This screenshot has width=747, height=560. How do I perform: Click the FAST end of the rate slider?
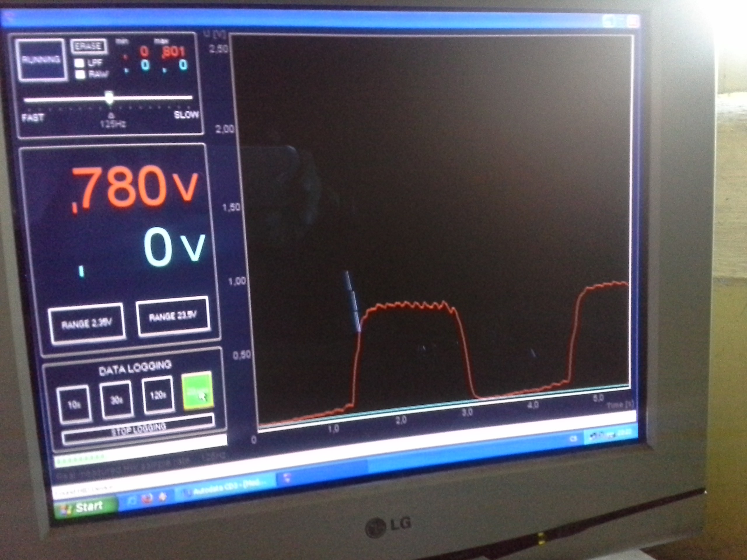(x=33, y=118)
